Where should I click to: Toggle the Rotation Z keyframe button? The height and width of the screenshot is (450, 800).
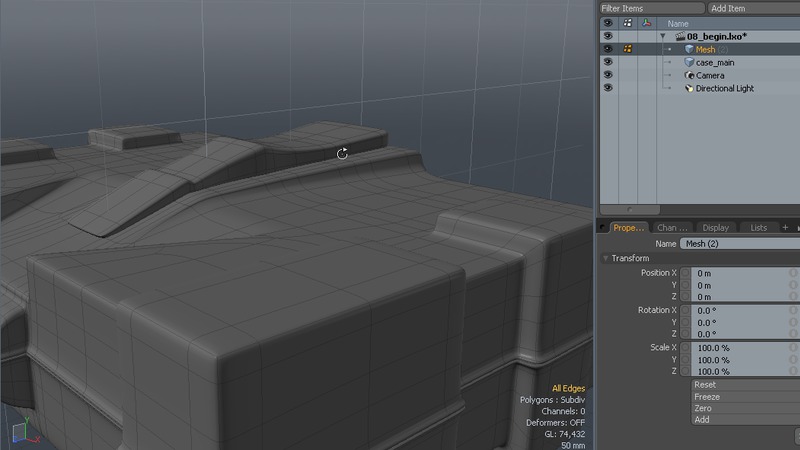point(686,334)
